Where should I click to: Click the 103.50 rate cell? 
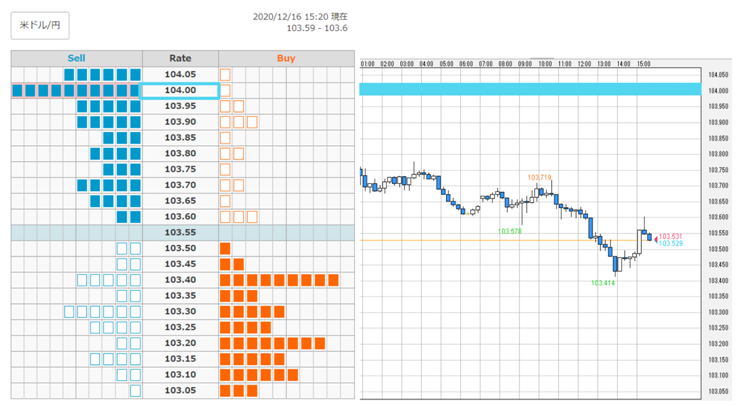pyautogui.click(x=180, y=248)
